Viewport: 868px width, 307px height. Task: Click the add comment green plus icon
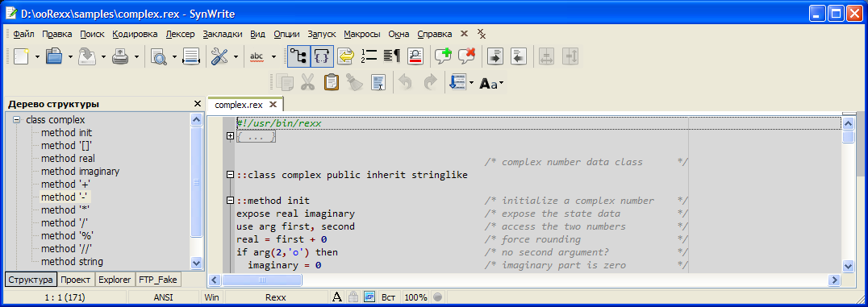tap(443, 56)
